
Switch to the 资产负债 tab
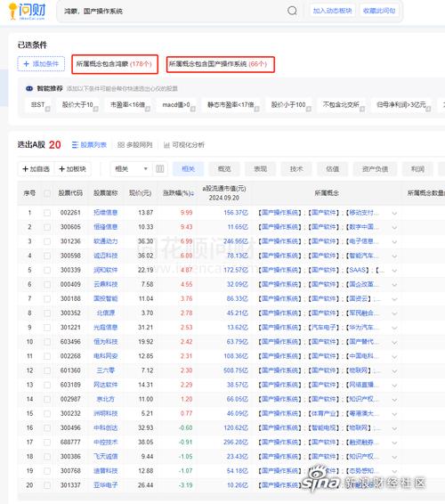coord(375,169)
